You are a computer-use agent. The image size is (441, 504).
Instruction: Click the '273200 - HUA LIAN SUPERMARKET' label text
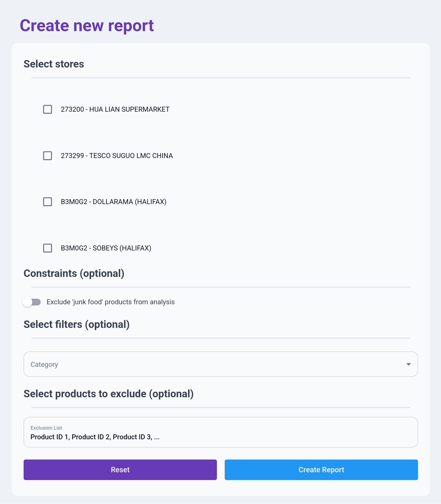[115, 110]
